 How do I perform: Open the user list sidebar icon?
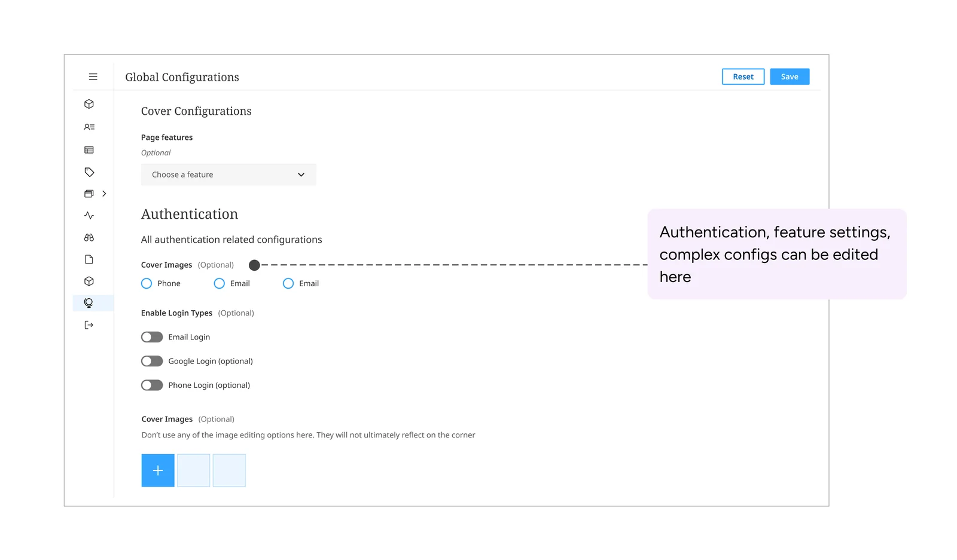89,127
